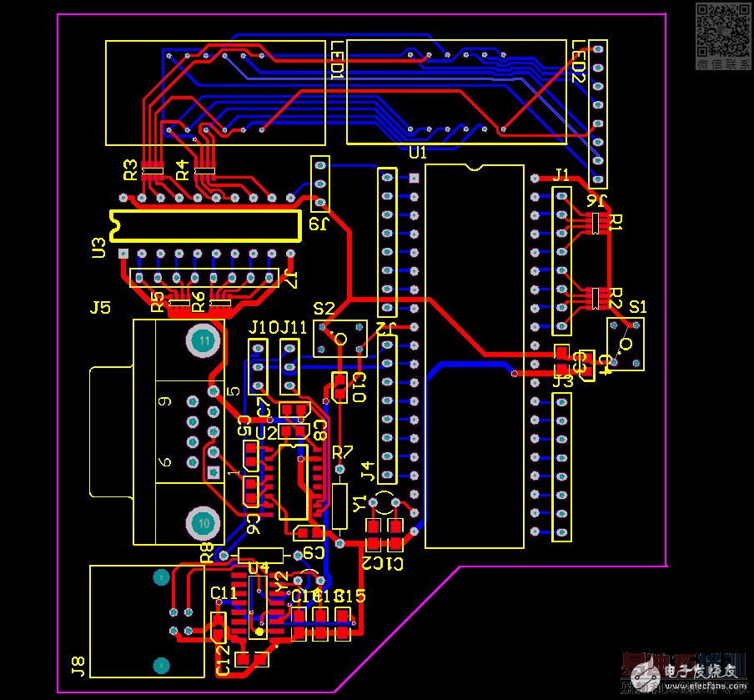Select the U3 chip body outline
754x700 pixels.
tap(206, 225)
